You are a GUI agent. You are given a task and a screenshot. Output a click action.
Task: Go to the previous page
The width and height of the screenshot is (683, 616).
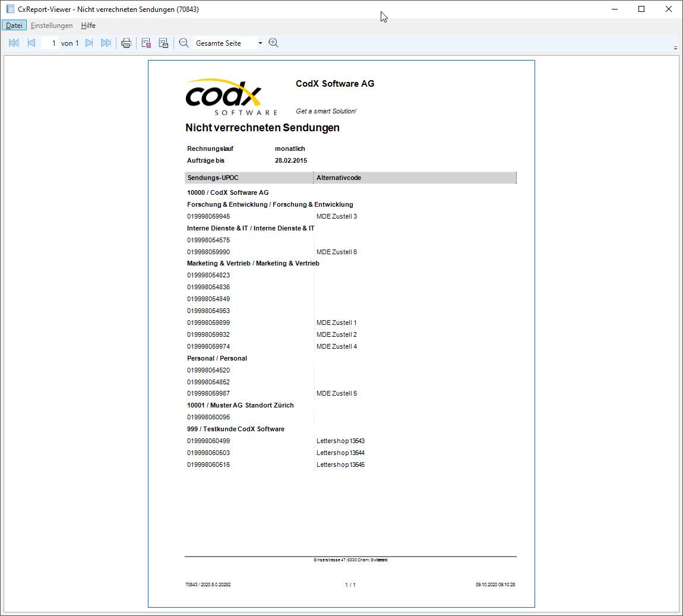(x=31, y=43)
